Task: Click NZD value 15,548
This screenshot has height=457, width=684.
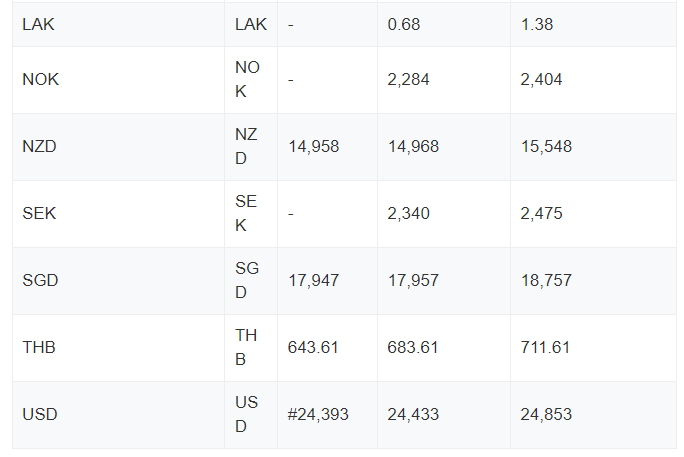Action: coord(546,147)
